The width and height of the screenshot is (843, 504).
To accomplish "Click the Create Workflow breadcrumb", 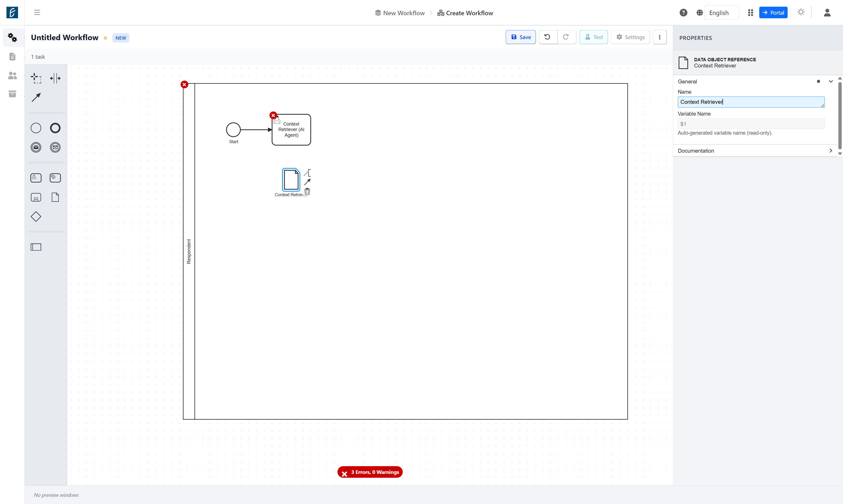I will 465,13.
